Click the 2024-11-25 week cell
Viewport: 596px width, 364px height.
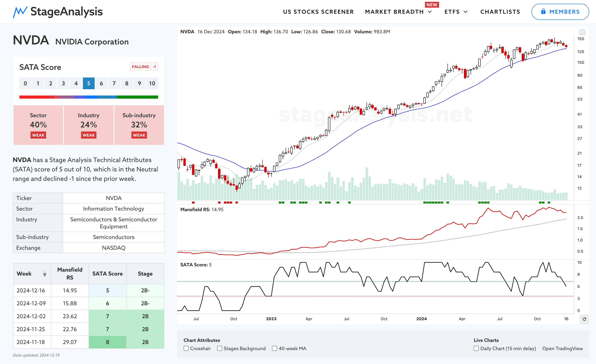click(32, 329)
